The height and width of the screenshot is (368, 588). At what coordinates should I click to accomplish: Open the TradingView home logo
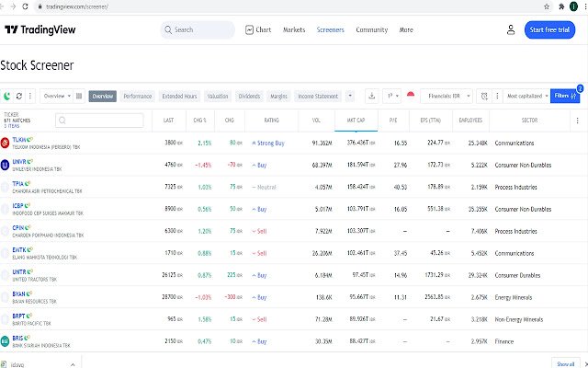tap(40, 29)
